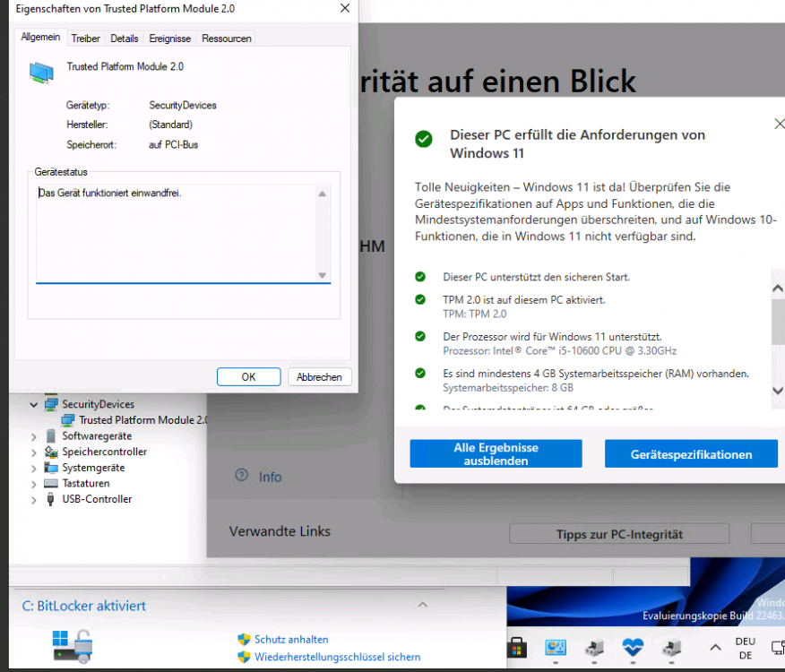Open the Ereignisse tab
Viewport: 785px width, 672px height.
click(169, 39)
